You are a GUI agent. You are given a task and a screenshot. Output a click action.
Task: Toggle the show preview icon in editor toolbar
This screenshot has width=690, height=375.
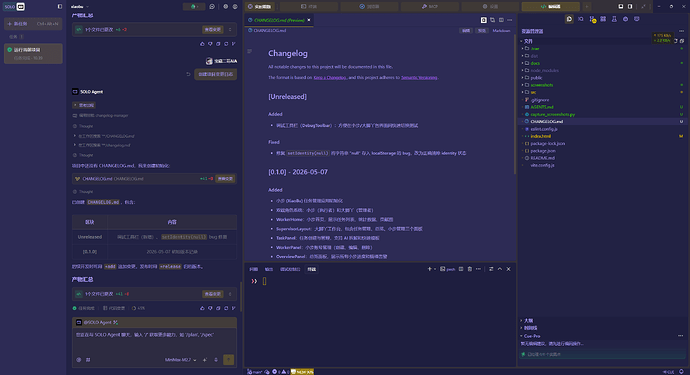coord(484,20)
